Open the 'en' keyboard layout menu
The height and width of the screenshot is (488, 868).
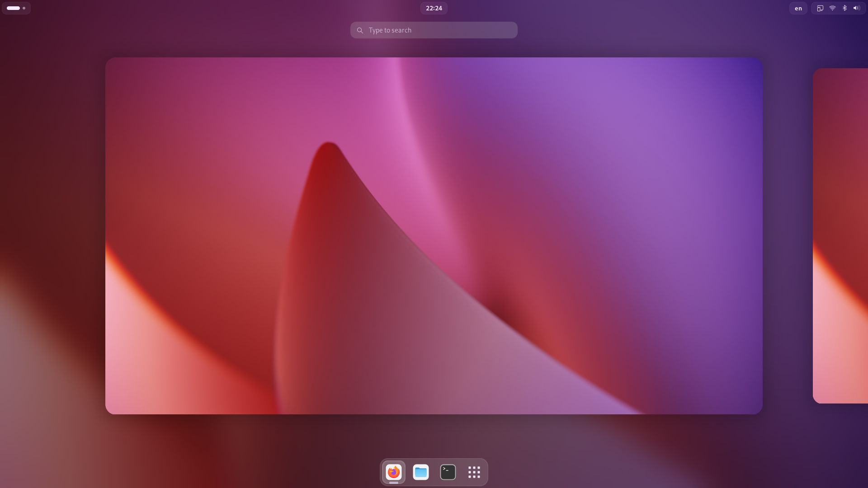coord(798,8)
